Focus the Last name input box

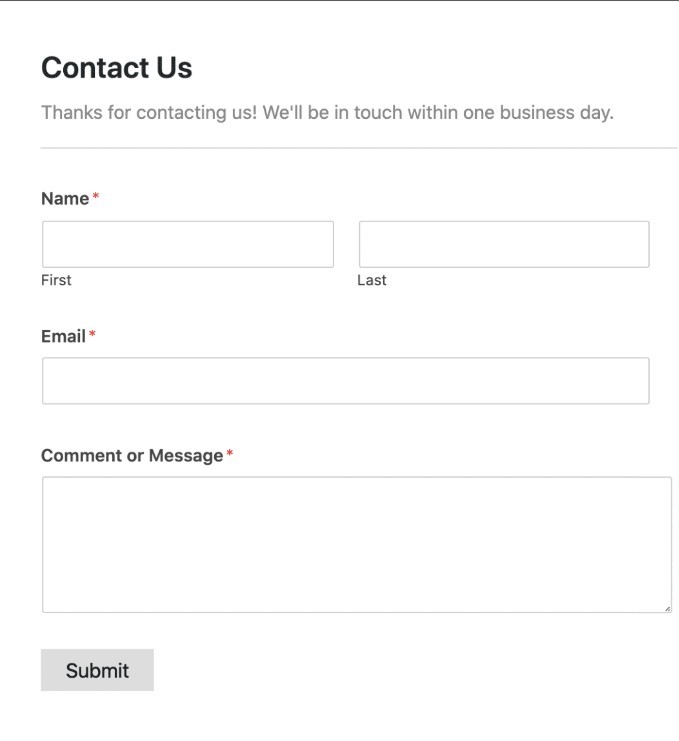504,244
